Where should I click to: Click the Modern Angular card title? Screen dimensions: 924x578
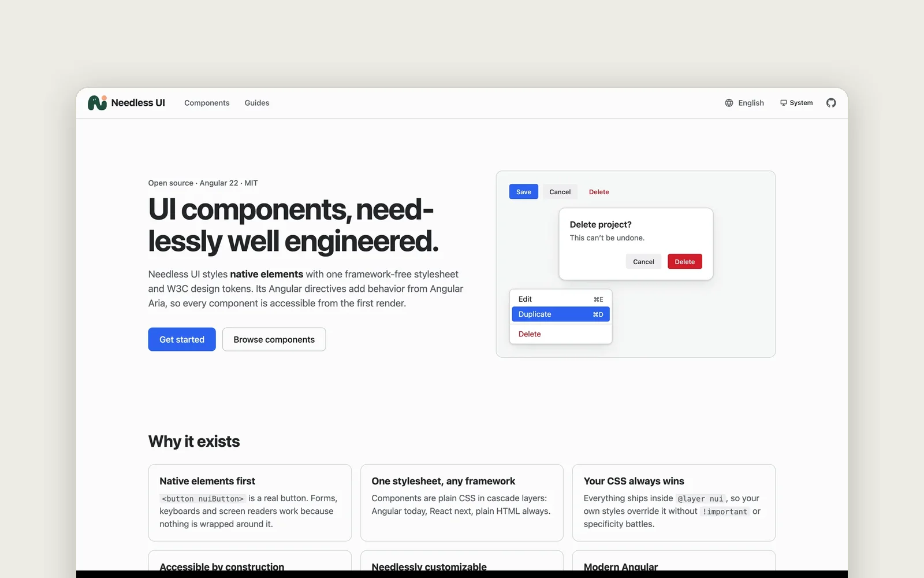pos(621,566)
